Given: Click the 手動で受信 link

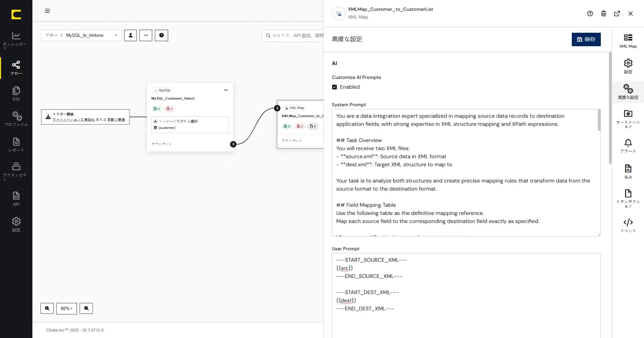Looking at the screenshot, I should click(x=116, y=120).
